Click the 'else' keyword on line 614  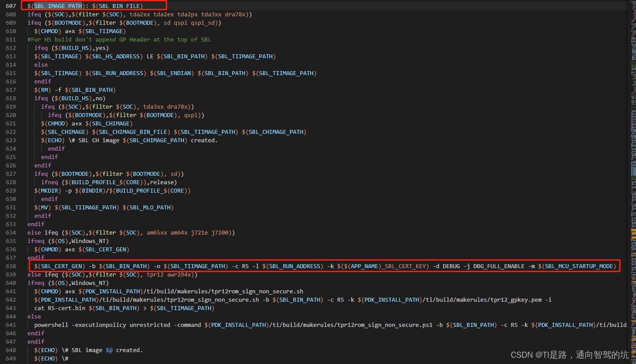41,64
